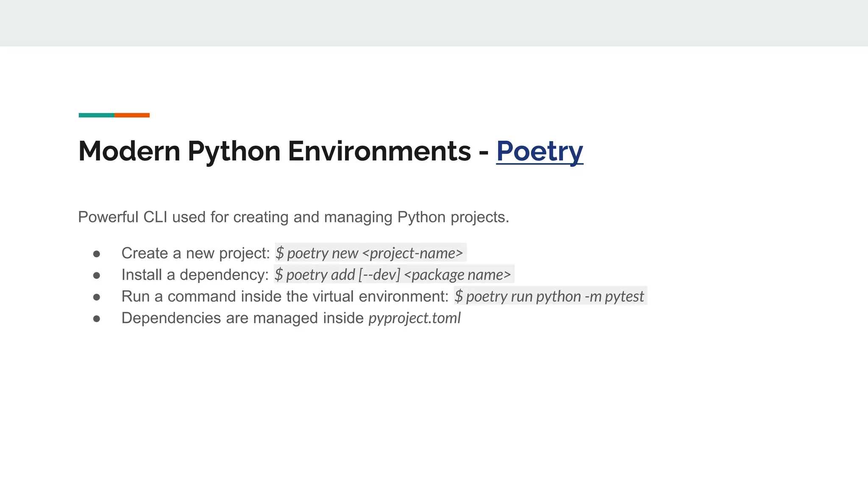Click the italic 'pyproject.toml' text
The image size is (868, 488).
coord(414,318)
